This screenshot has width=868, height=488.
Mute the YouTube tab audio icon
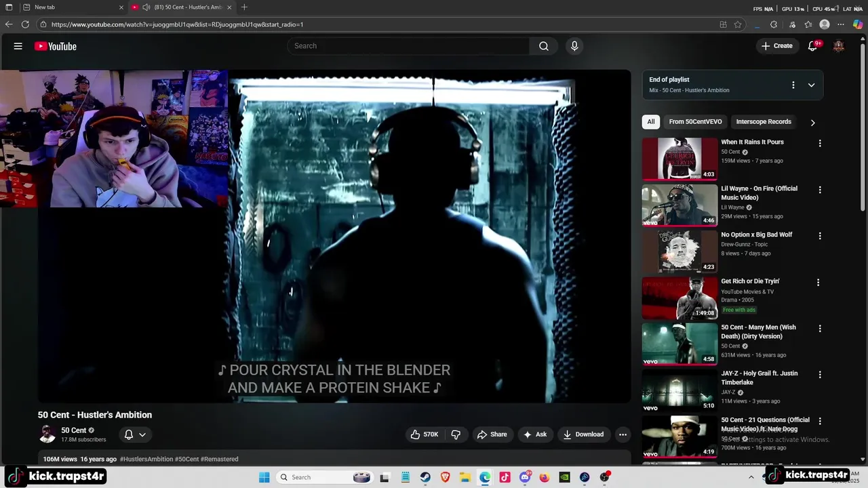coord(146,7)
